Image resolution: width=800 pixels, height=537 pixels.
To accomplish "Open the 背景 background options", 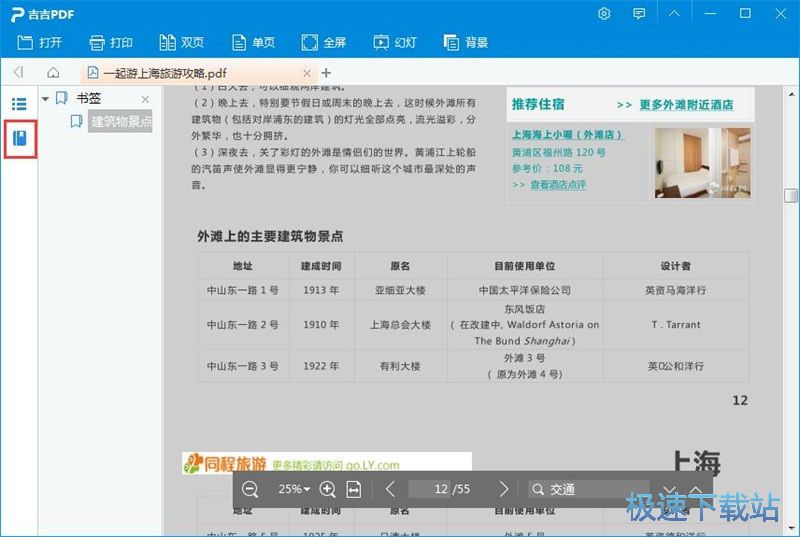I will point(466,42).
